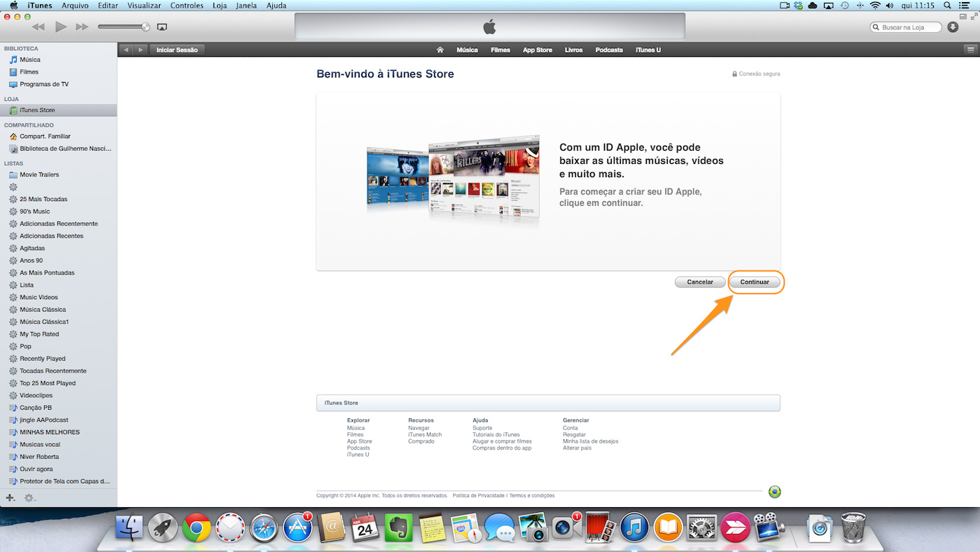
Task: Click the add playlist plus button
Action: pyautogui.click(x=10, y=498)
